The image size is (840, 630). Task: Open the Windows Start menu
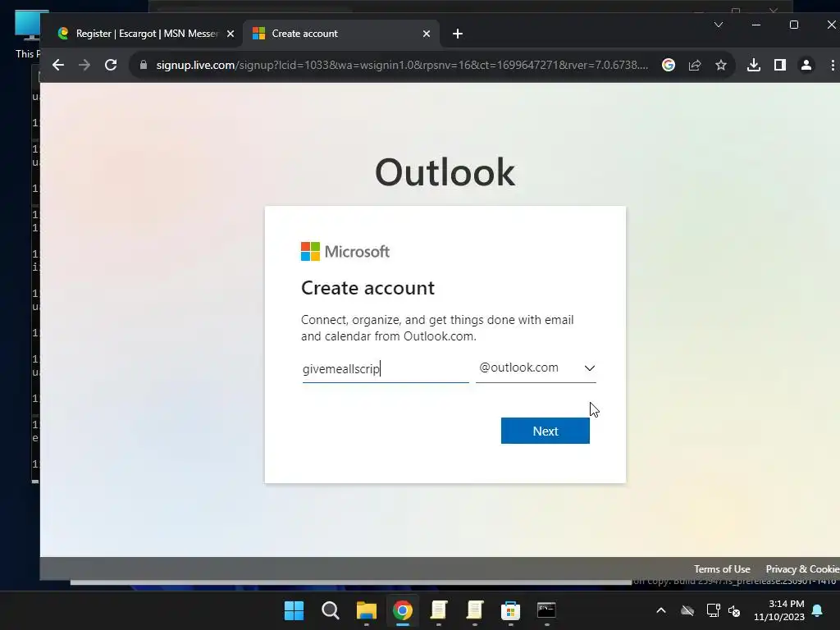coord(294,610)
